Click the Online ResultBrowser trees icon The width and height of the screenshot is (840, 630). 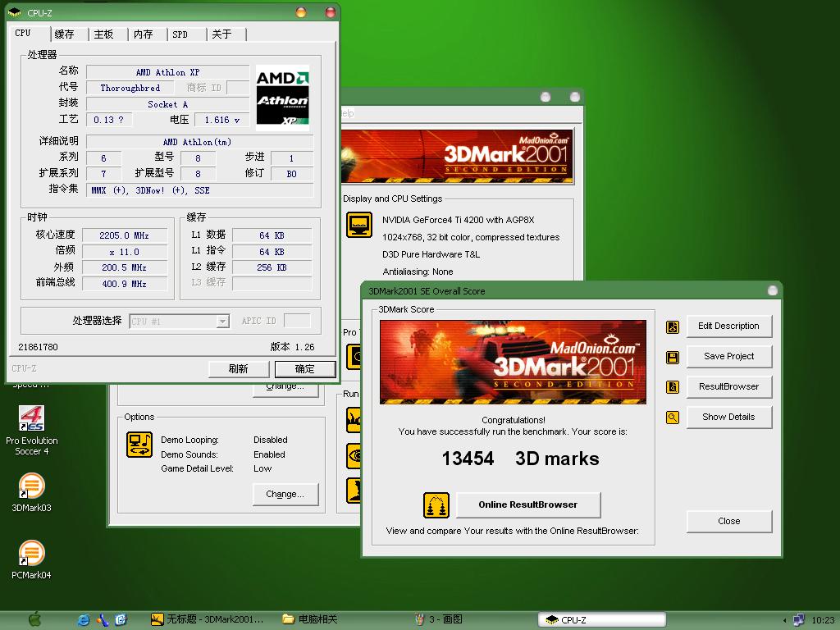[436, 505]
